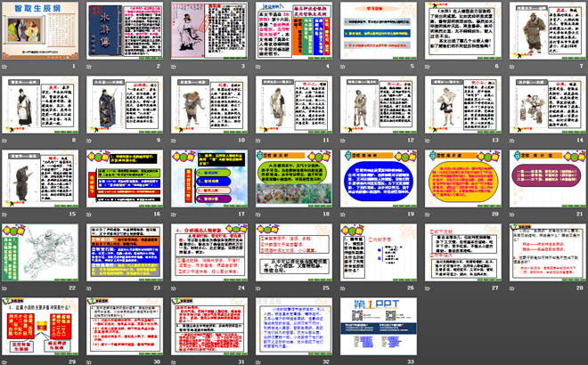Image resolution: width=588 pixels, height=365 pixels.
Task: Select slide 9 thumbnail with blue-robed figure
Action: [125, 104]
